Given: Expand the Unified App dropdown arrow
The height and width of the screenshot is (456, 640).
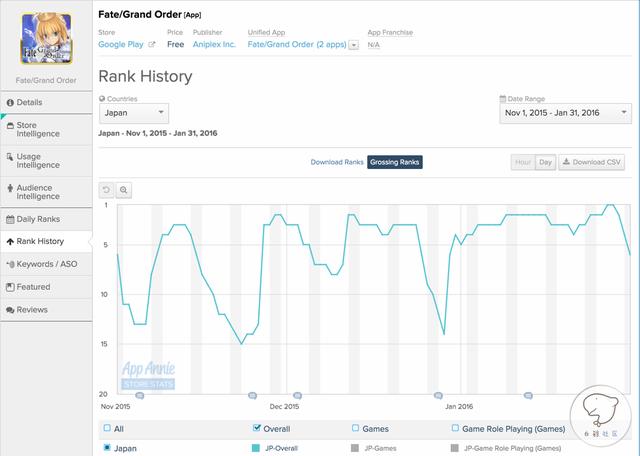Looking at the screenshot, I should pos(353,45).
